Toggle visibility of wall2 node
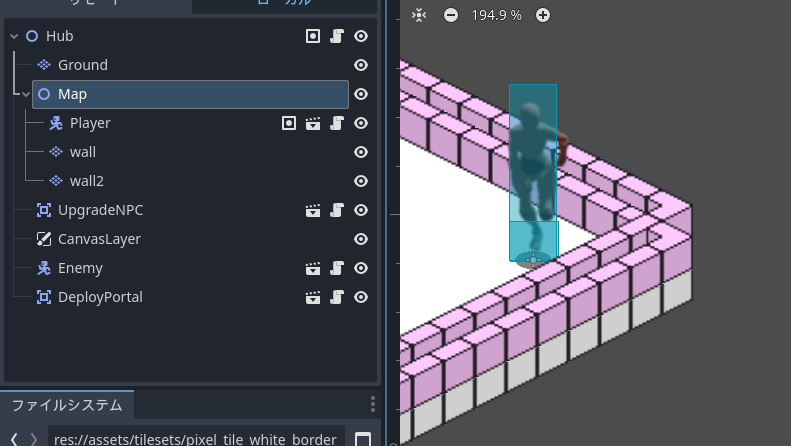 pos(361,181)
